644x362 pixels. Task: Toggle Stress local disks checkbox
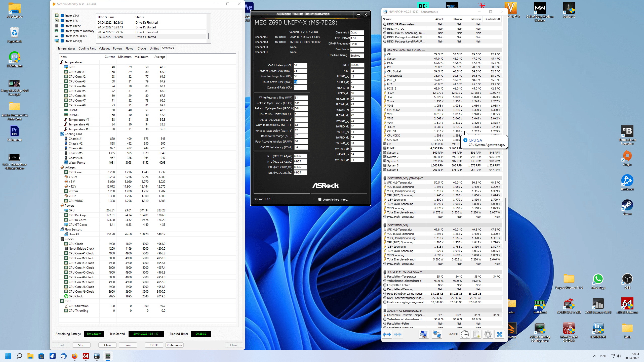pos(62,36)
